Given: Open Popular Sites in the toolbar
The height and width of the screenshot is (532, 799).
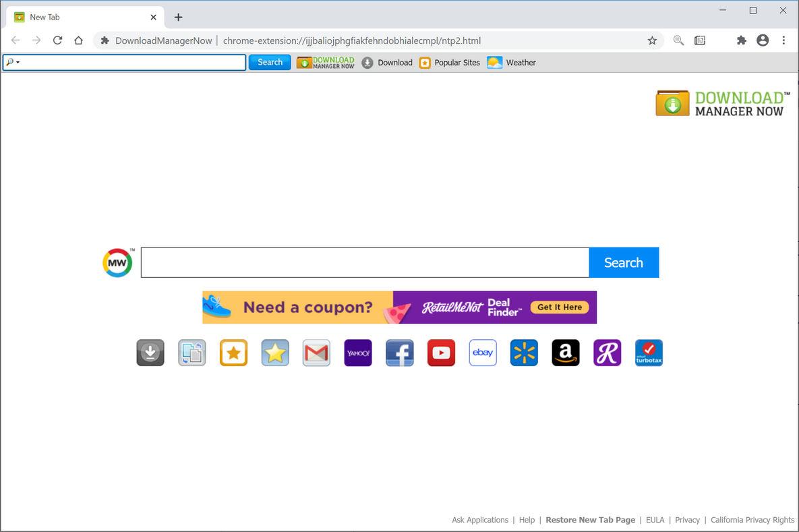Looking at the screenshot, I should click(x=450, y=63).
